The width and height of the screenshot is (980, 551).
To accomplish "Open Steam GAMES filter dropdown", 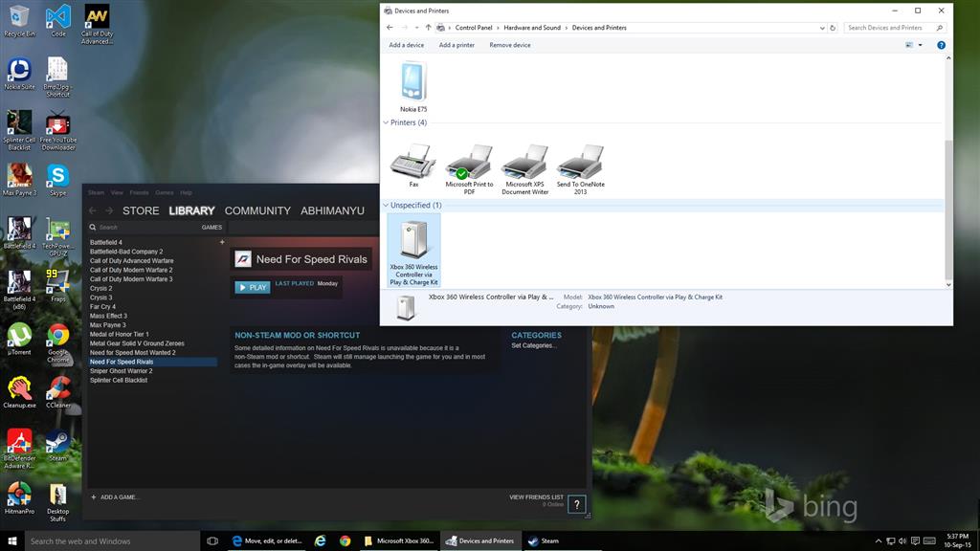I will [212, 228].
